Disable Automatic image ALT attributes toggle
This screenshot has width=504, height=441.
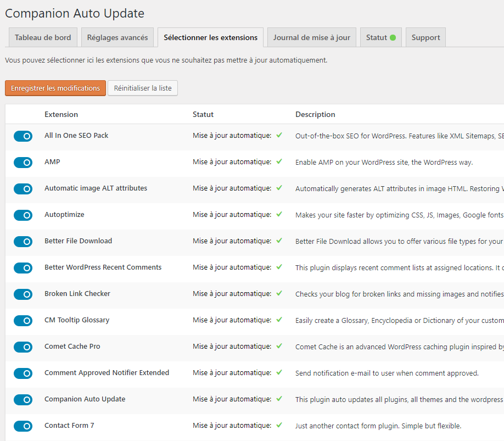click(23, 189)
